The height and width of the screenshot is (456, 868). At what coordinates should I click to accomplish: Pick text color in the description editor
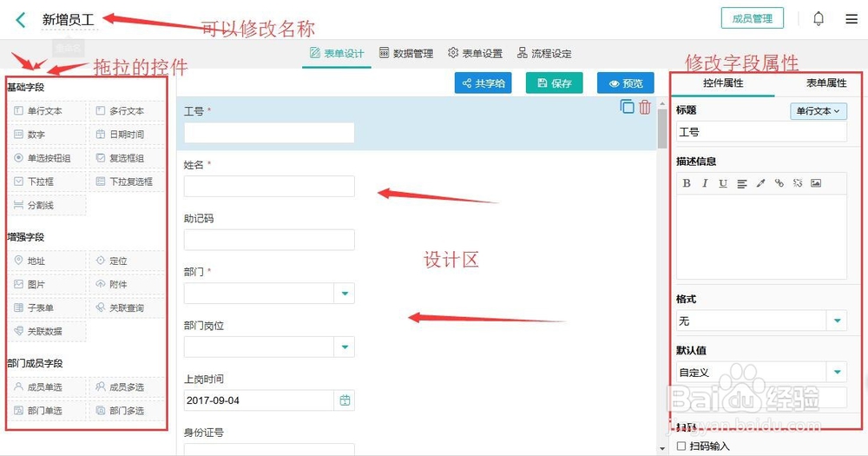click(760, 183)
